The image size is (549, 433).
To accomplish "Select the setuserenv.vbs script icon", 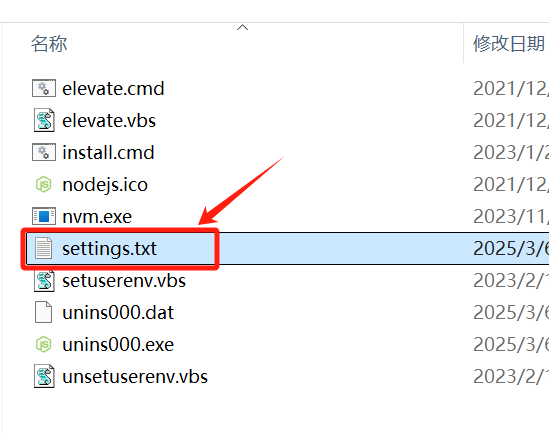I will pos(44,280).
